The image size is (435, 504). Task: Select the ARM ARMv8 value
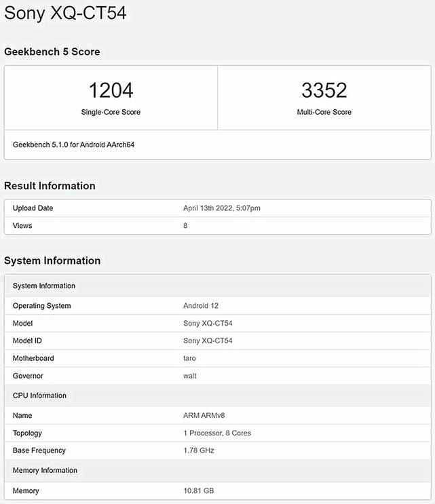204,416
